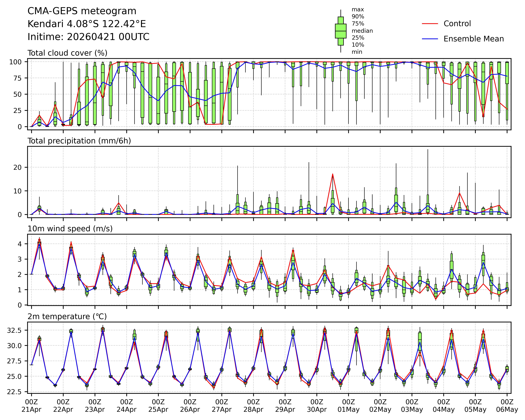Click the 2m temperature panel title
Screen dimensions: 525x420
67,317
